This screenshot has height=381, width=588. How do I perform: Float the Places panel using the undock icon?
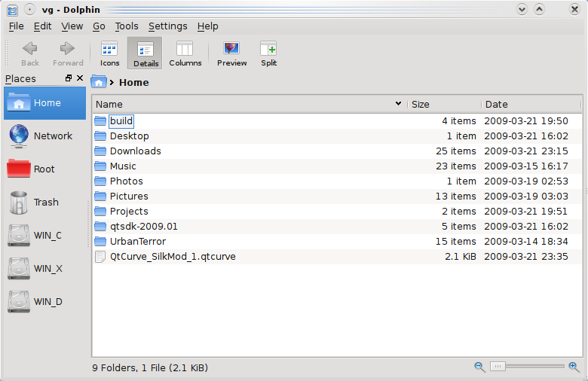pyautogui.click(x=69, y=78)
